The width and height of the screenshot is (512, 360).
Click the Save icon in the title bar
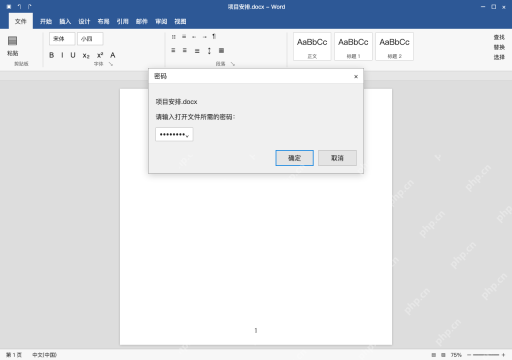[9, 7]
